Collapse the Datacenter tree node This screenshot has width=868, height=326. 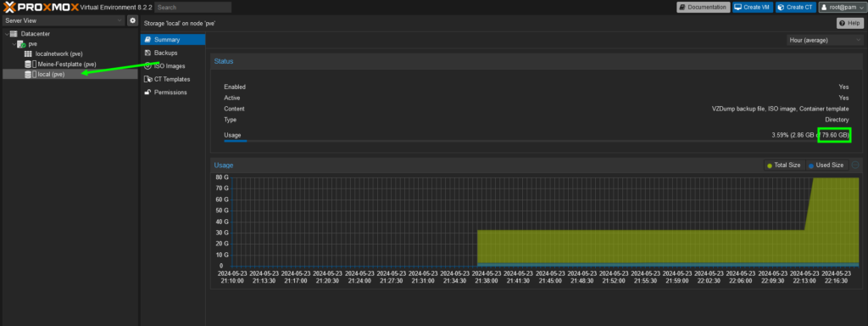click(7, 34)
